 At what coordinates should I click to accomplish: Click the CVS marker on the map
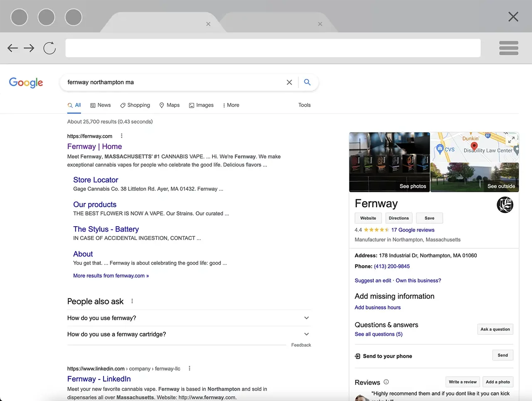(x=440, y=149)
